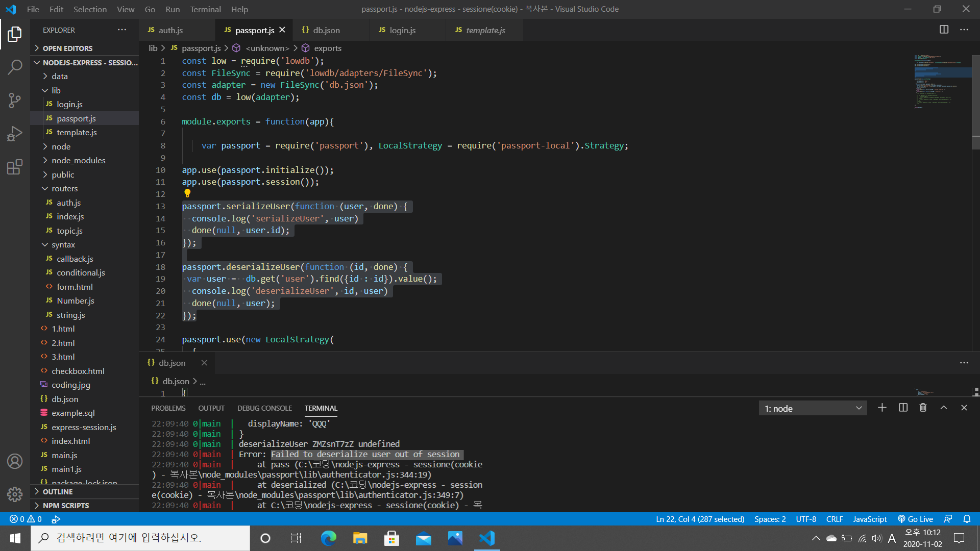Image resolution: width=980 pixels, height=551 pixels.
Task: Click in the Windows taskbar search box
Action: pos(140,538)
